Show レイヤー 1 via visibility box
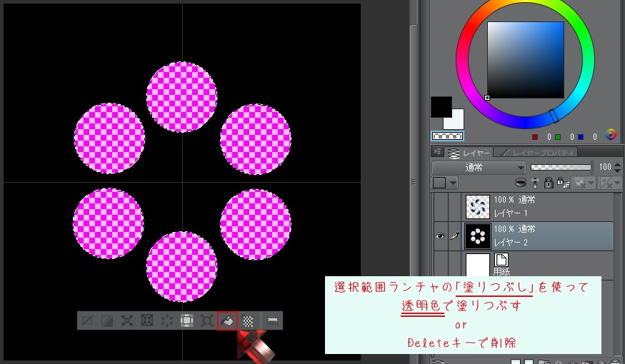This screenshot has width=625, height=364. click(439, 206)
